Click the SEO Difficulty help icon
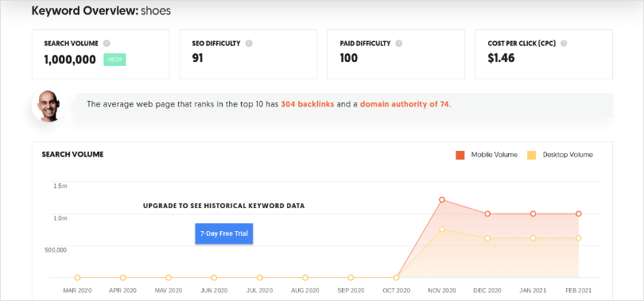Viewport: 644px width, 301px height. [249, 43]
